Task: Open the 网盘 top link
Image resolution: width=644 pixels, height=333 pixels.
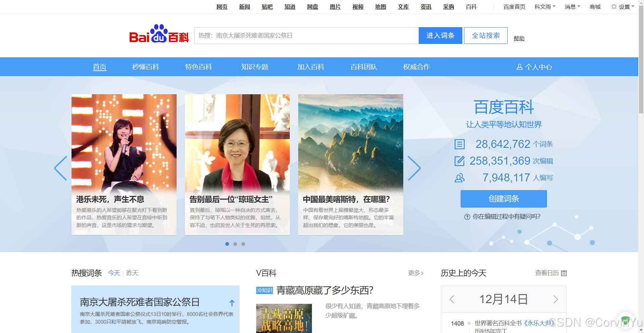Action: click(313, 7)
